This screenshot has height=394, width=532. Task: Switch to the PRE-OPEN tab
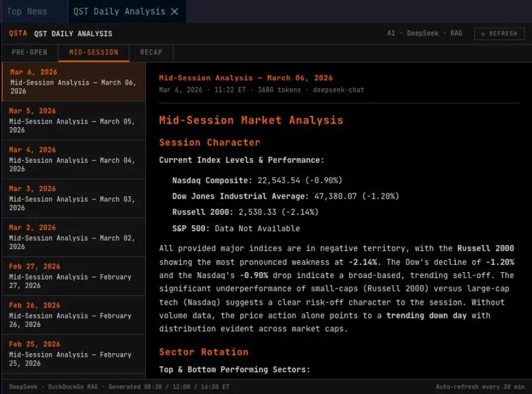click(29, 53)
